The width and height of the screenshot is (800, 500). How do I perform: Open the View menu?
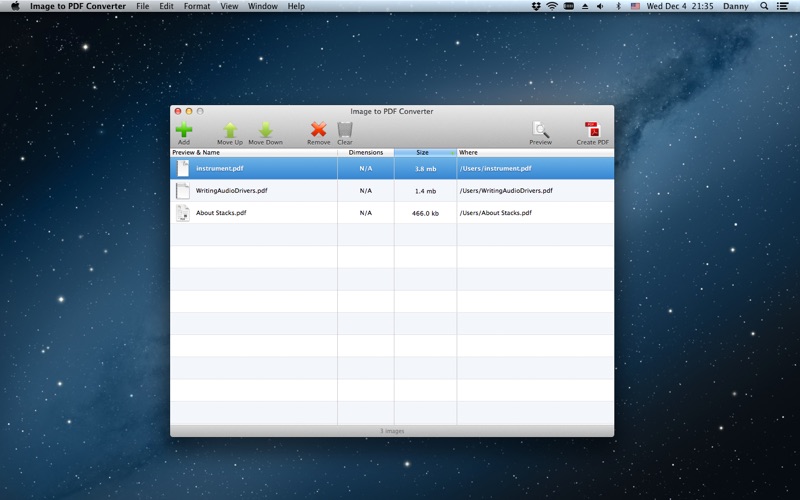coord(229,6)
